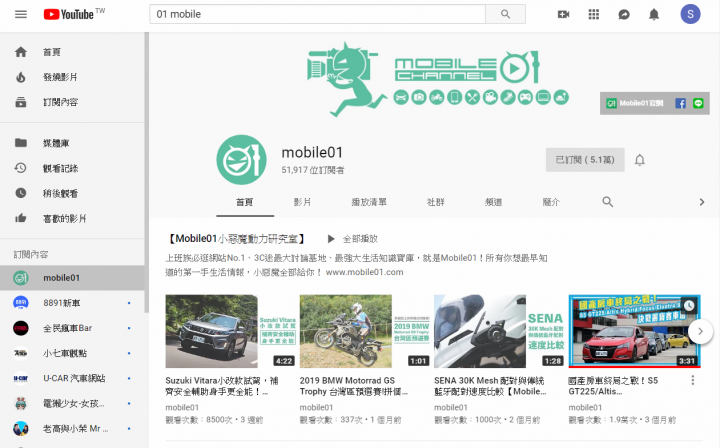Select the 首頁 Home channel tab

coord(245,202)
